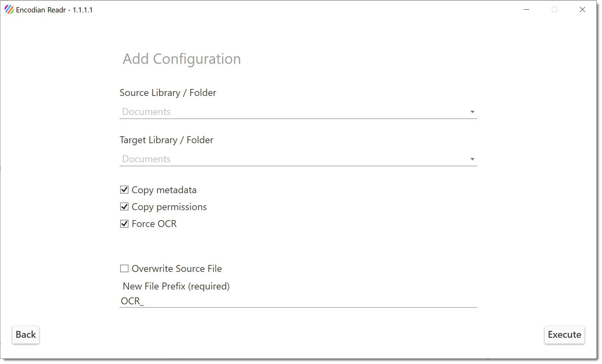Maximize the Encodian Readr window
Screen dimensions: 602x364
point(554,10)
